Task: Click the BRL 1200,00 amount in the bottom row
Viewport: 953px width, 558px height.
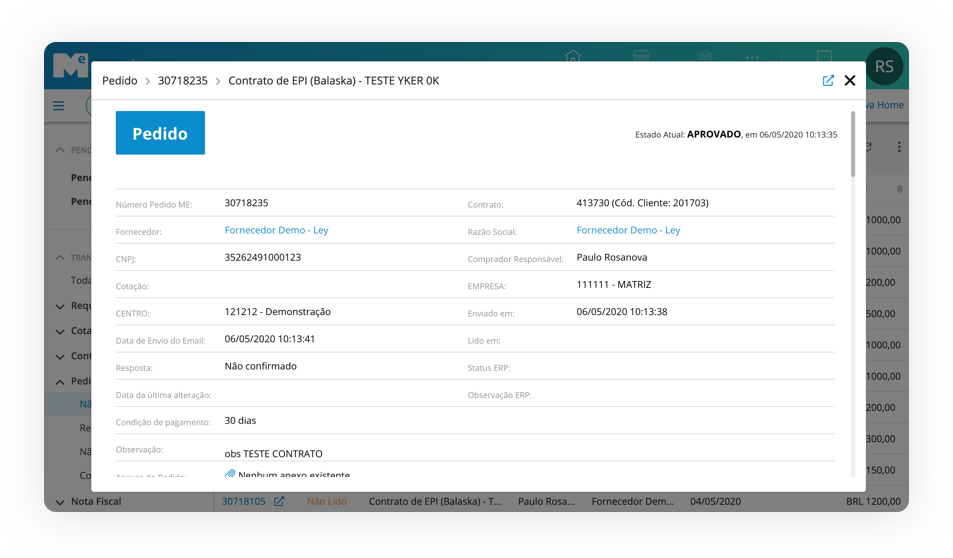Action: (873, 501)
